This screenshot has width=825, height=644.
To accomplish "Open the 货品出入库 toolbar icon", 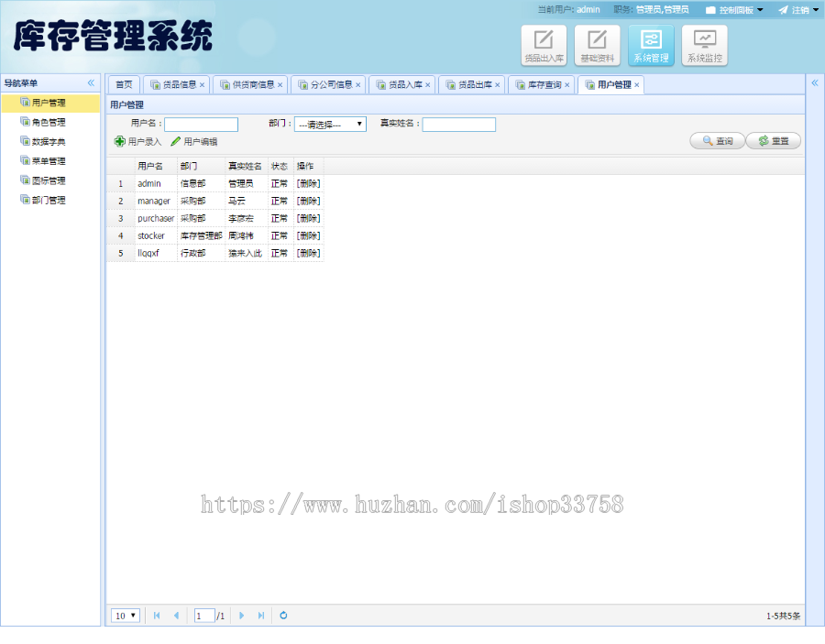I will pyautogui.click(x=544, y=45).
